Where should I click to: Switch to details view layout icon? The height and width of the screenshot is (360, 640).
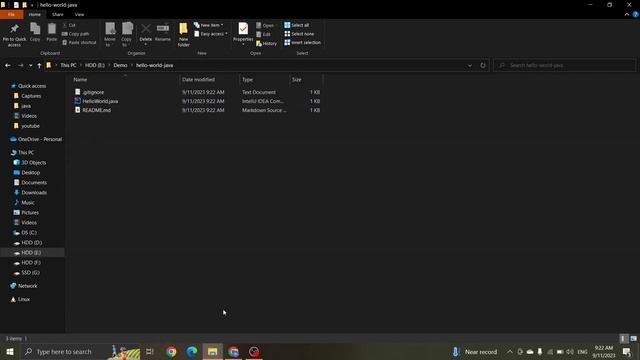(x=623, y=338)
